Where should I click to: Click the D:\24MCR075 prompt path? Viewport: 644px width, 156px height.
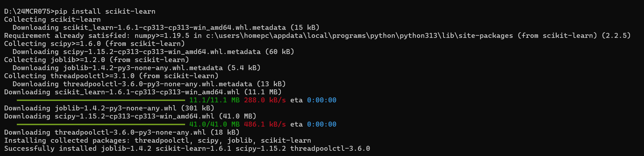[27, 11]
